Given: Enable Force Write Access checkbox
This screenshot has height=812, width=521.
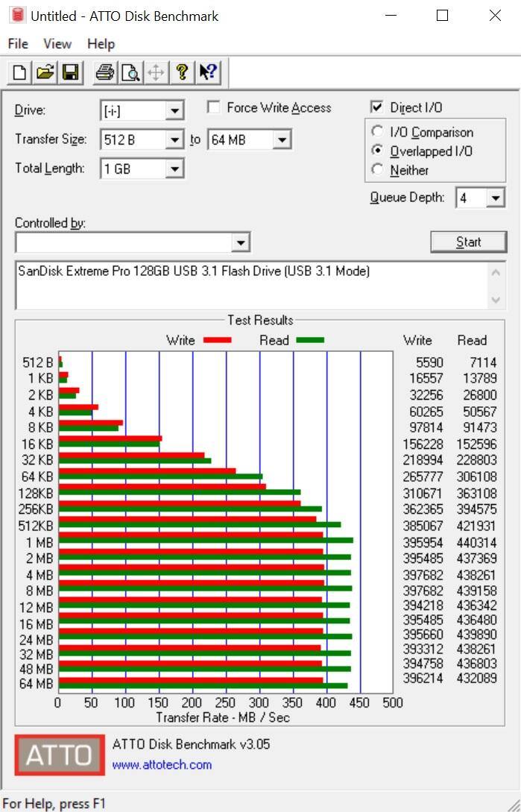Looking at the screenshot, I should pos(213,107).
